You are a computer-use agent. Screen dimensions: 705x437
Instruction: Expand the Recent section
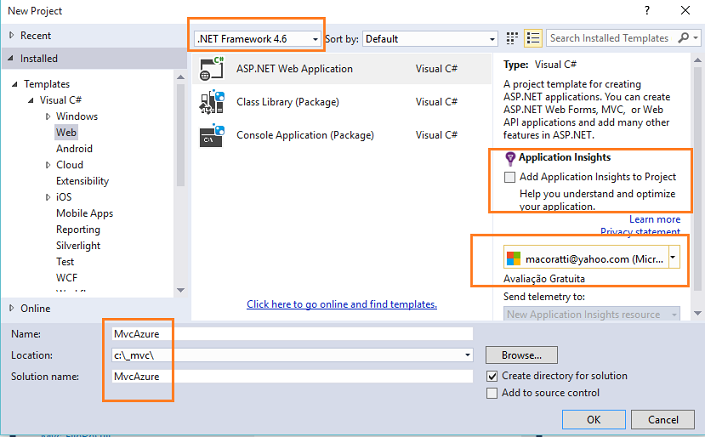point(12,35)
